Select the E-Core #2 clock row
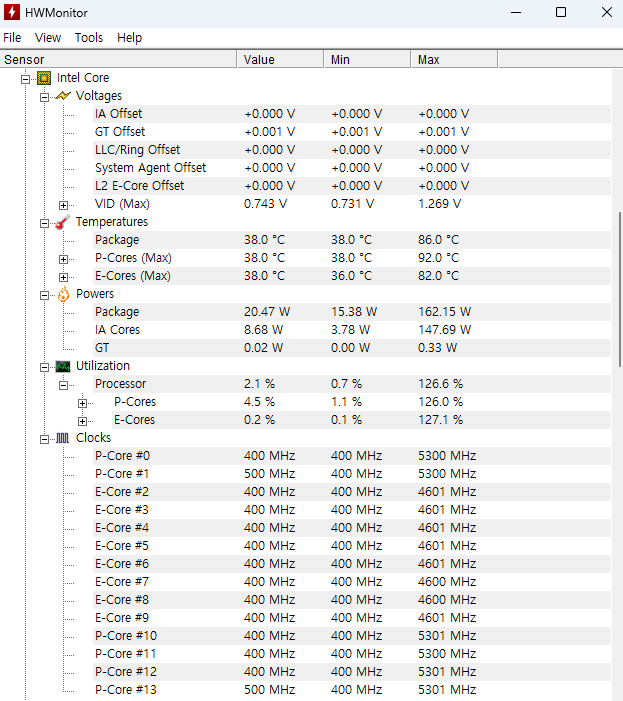 pos(352,492)
